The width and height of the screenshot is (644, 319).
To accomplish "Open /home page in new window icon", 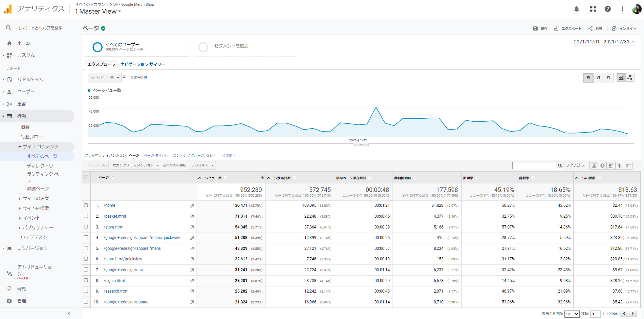I will coord(192,206).
